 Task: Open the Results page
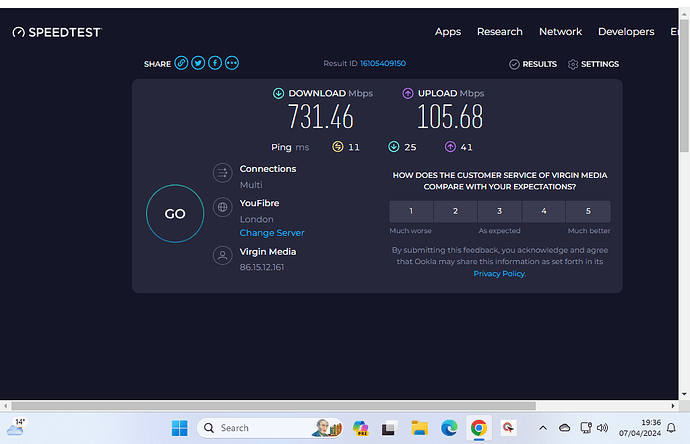[x=533, y=64]
